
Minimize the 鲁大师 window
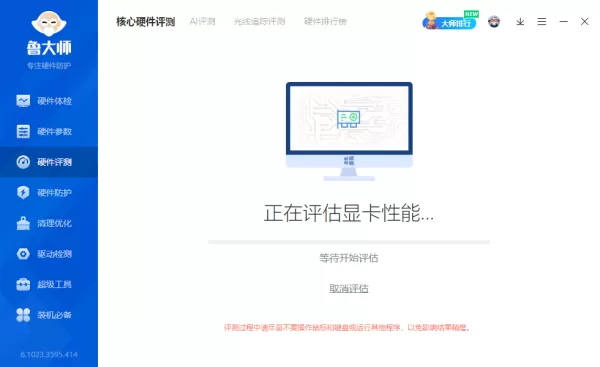(563, 22)
